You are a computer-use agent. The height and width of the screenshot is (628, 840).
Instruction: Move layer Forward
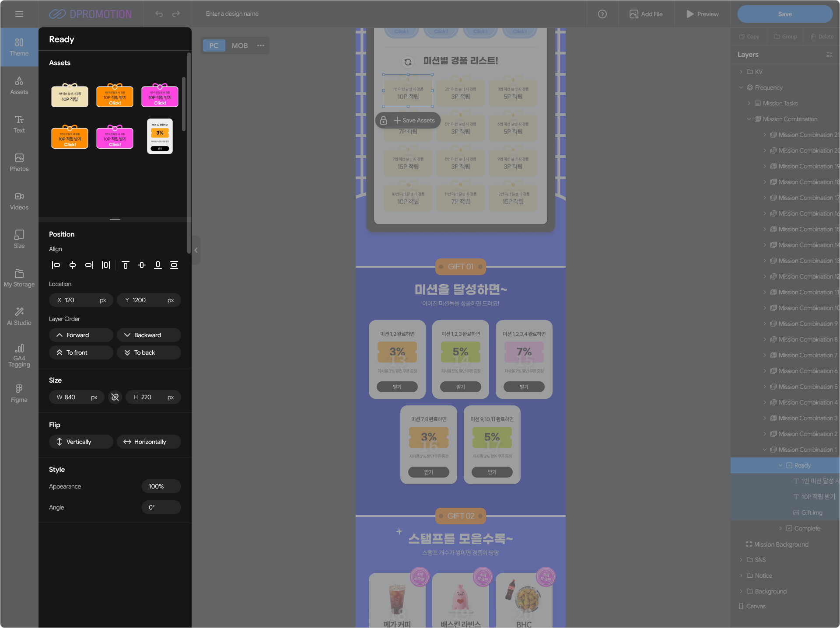coord(81,335)
